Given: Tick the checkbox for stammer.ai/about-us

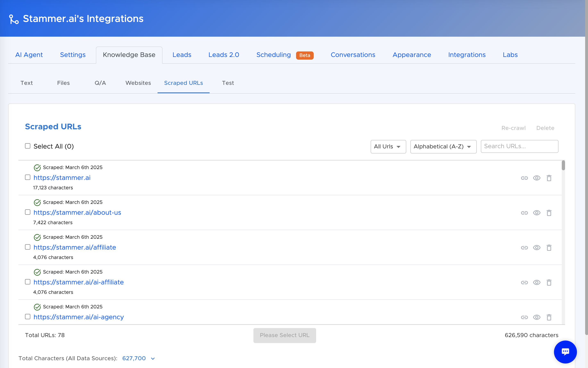Looking at the screenshot, I should point(28,212).
